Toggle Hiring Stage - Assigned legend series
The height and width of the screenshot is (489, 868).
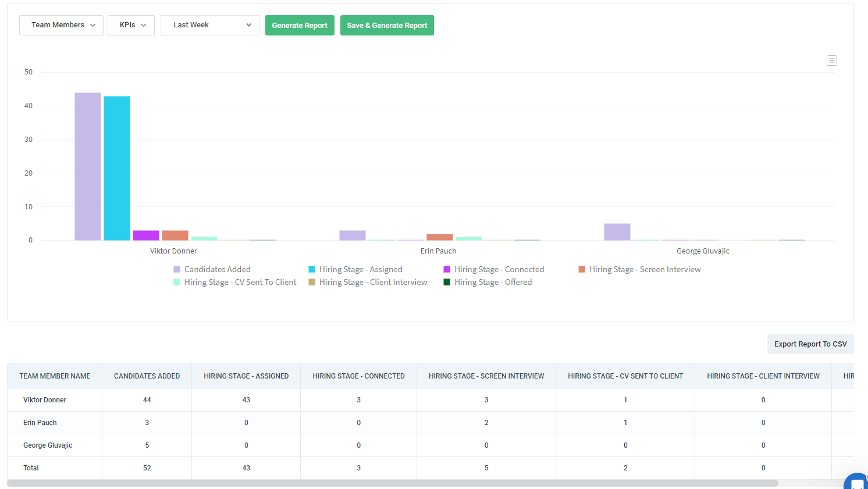coord(355,269)
